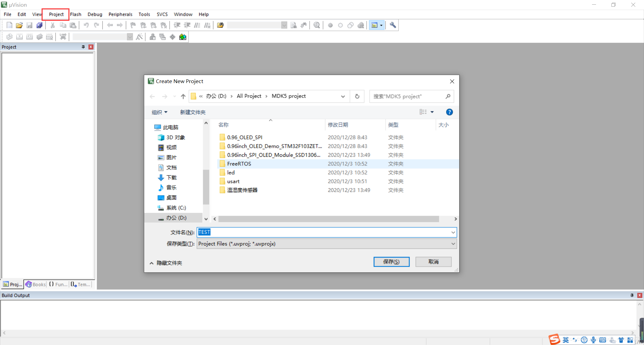Open the 文件名 field dropdown arrow
The image size is (644, 345).
(x=453, y=232)
